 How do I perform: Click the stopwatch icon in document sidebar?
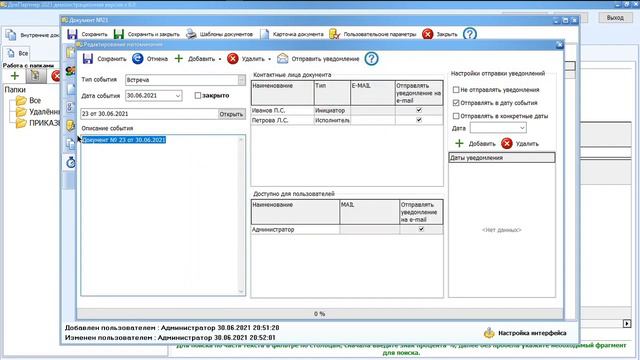click(71, 163)
